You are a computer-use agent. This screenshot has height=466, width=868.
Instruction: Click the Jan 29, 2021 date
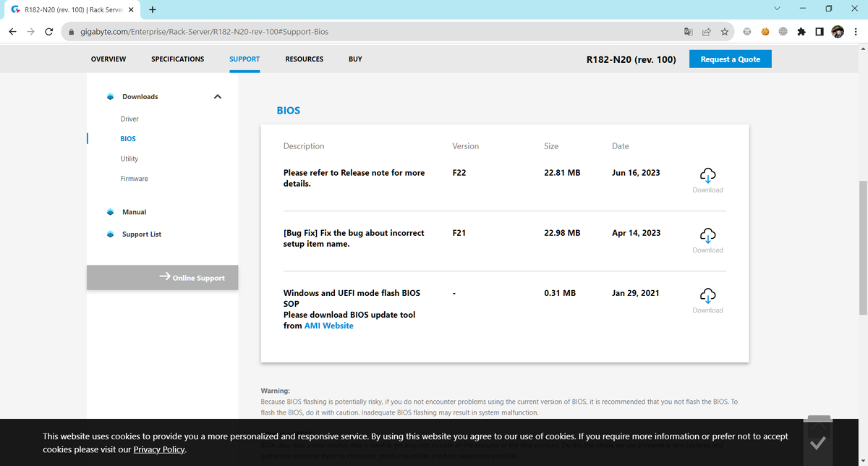coord(636,293)
